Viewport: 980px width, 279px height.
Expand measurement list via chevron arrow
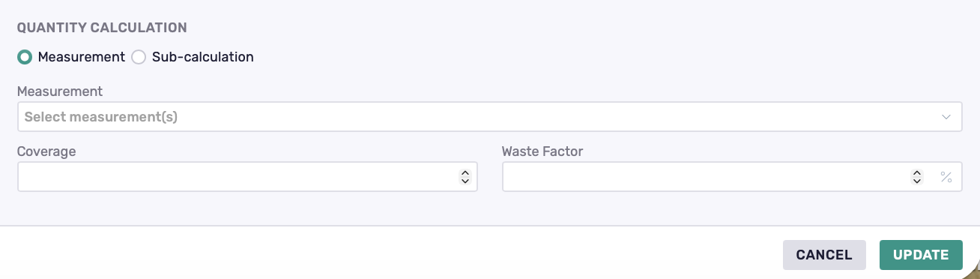tap(946, 117)
